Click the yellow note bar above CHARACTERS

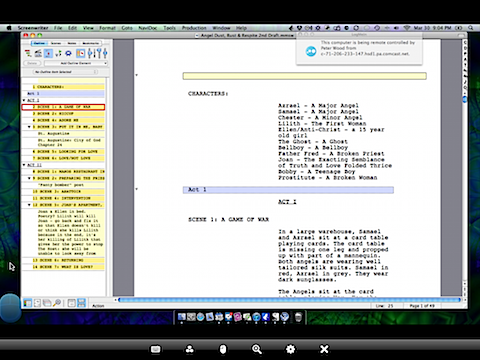pyautogui.click(x=304, y=76)
